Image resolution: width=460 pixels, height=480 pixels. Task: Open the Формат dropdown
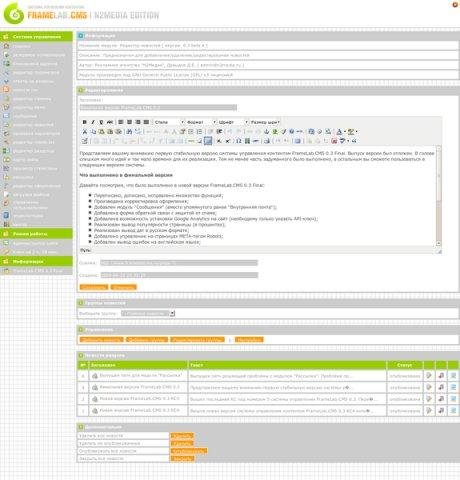click(201, 122)
